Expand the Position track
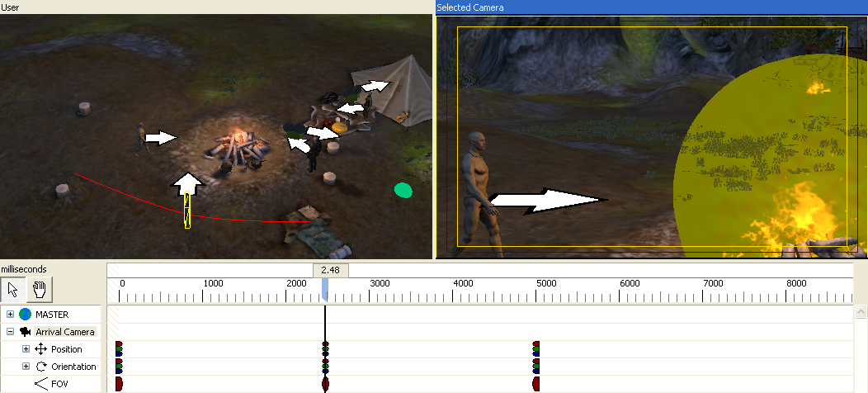 [x=26, y=349]
